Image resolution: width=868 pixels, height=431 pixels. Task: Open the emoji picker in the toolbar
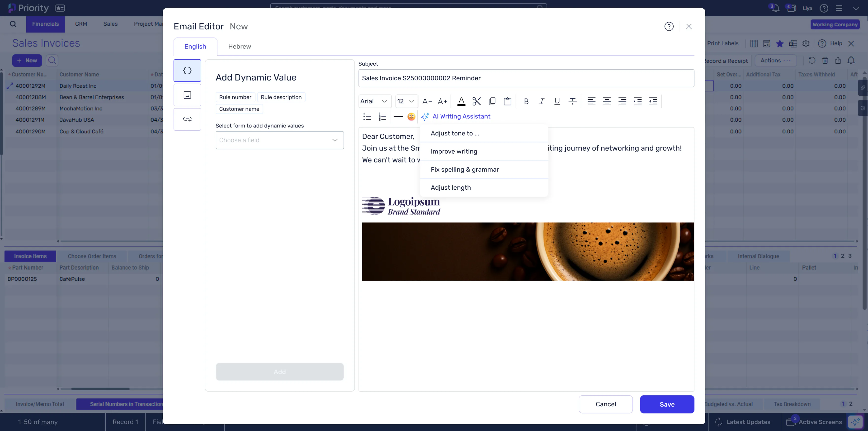point(411,117)
